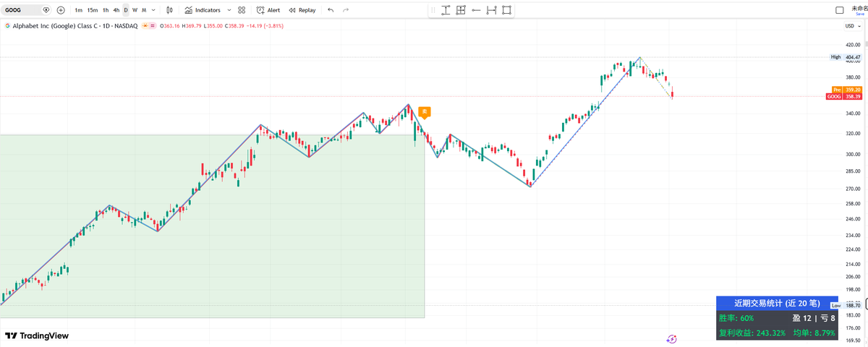Screen dimensions: 868x347
Task: Open the candlestick chart type menu
Action: point(169,10)
